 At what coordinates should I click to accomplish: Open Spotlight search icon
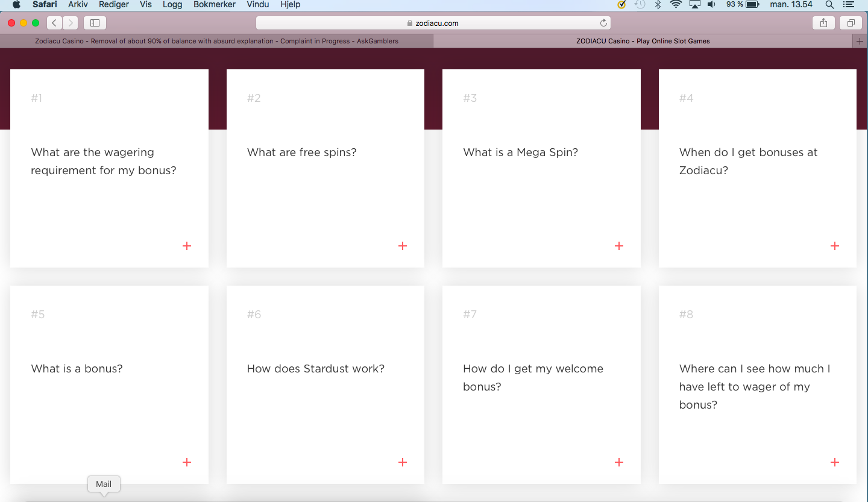830,5
